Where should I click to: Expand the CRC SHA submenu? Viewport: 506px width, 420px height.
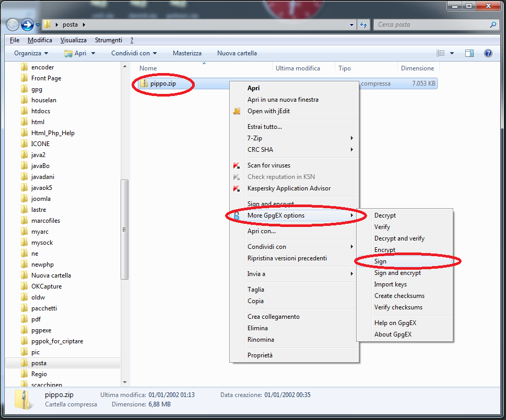coord(299,150)
